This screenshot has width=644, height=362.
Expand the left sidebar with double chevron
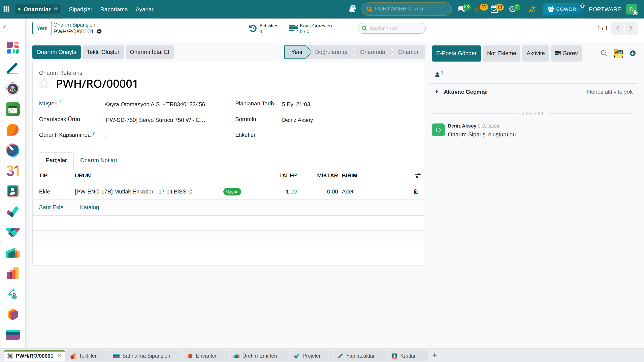click(5, 26)
